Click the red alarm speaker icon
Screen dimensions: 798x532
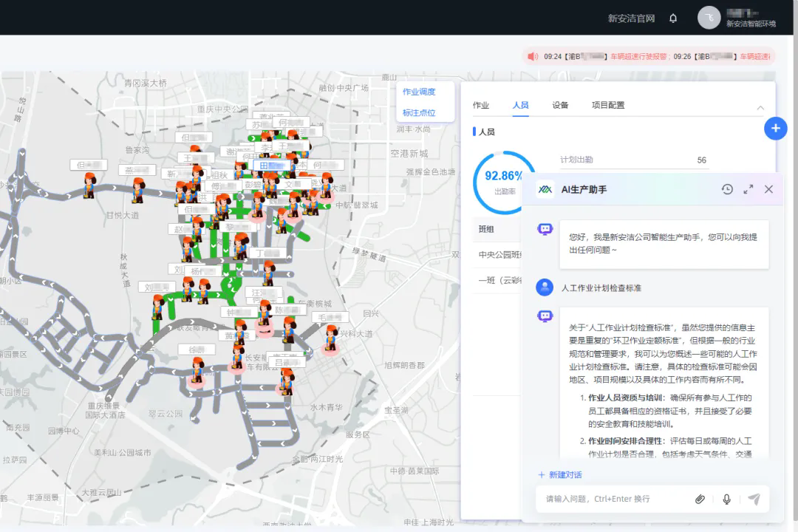click(533, 56)
